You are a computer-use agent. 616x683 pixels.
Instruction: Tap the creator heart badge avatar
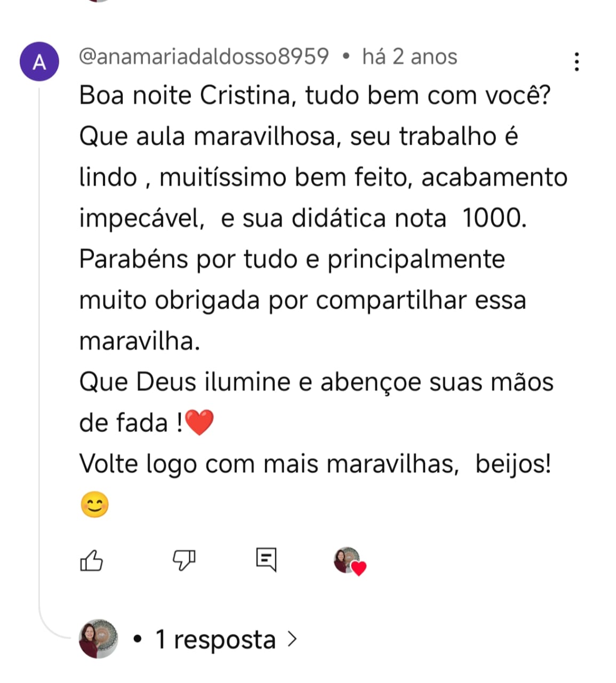[347, 560]
